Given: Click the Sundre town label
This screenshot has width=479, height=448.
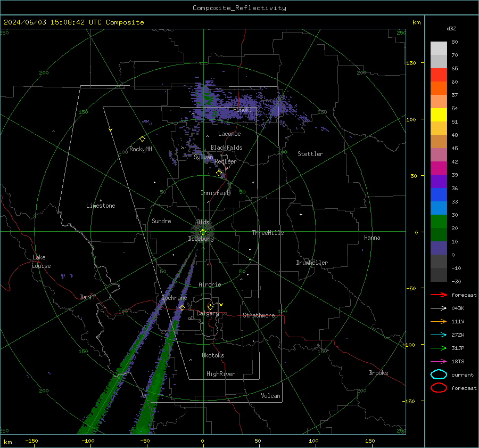Looking at the screenshot, I should tap(161, 221).
